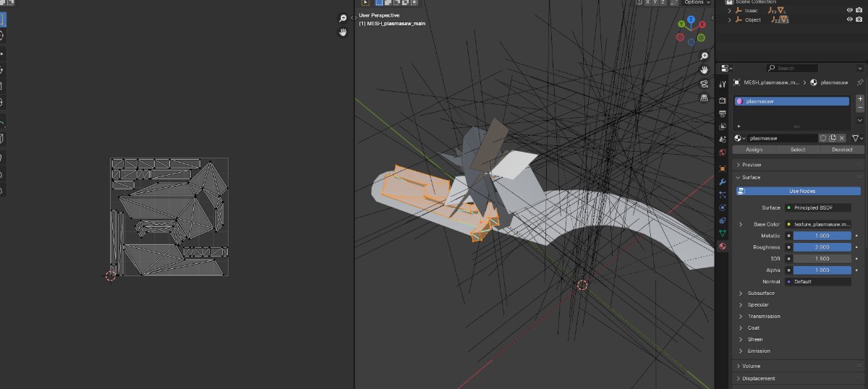Hide the Isaac collection with eye icon
Viewport: 868px width, 389px height.
[x=850, y=10]
